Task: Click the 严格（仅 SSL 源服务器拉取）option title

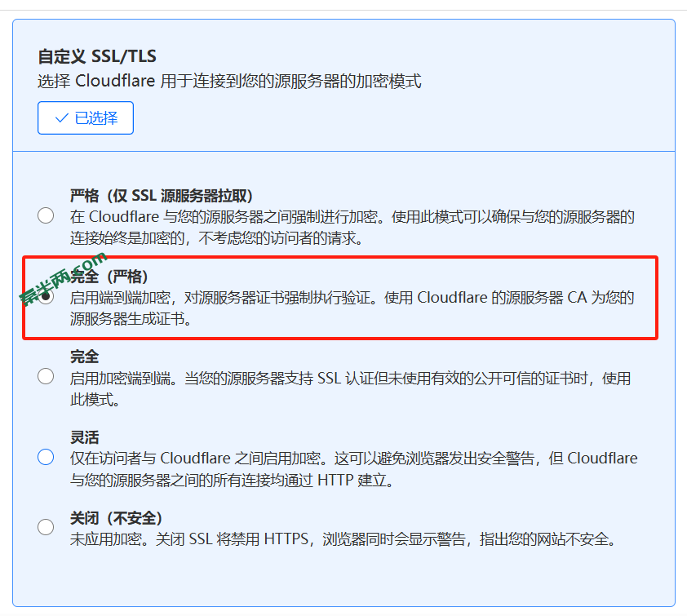Action: pos(162,196)
